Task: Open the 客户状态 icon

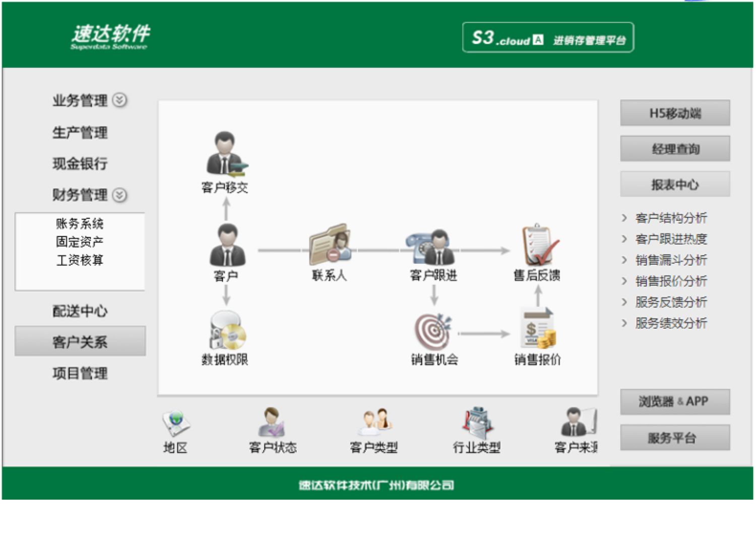Action: (272, 422)
